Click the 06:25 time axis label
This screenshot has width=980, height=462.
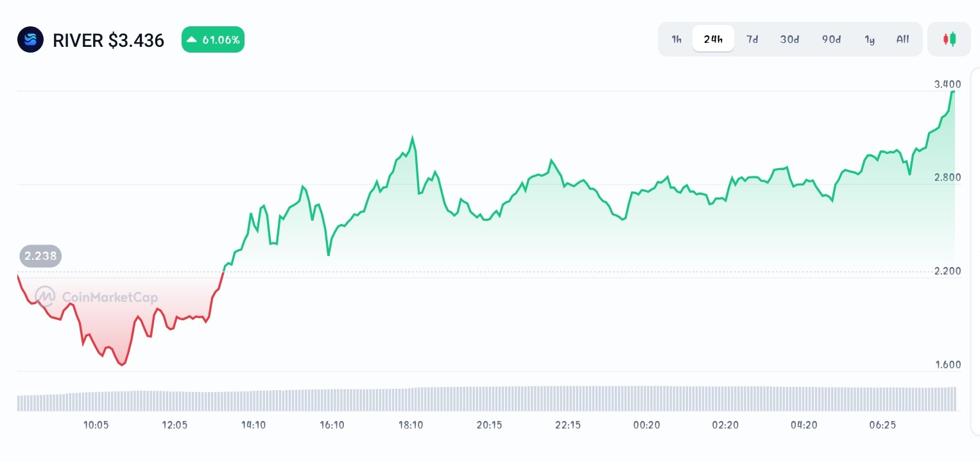point(882,425)
